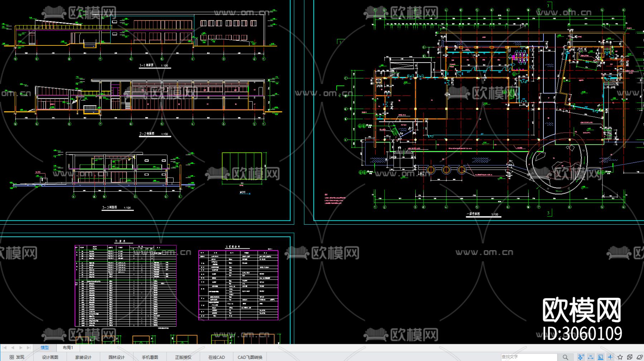This screenshot has width=644, height=361.
Task: Switch to the 模型 tab
Action: point(45,347)
